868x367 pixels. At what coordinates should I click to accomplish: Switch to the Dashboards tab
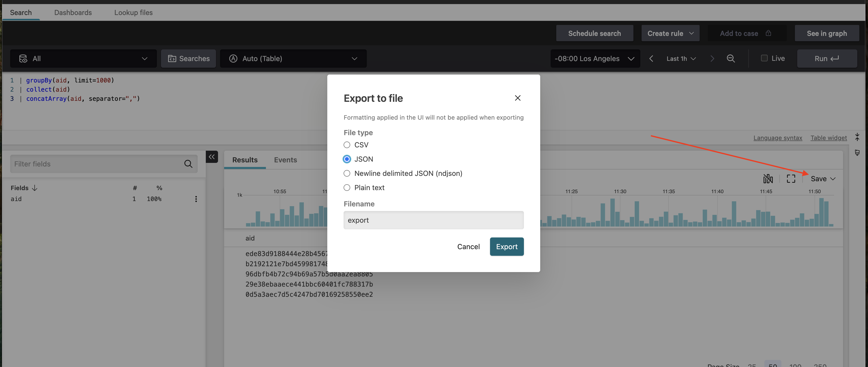[73, 12]
